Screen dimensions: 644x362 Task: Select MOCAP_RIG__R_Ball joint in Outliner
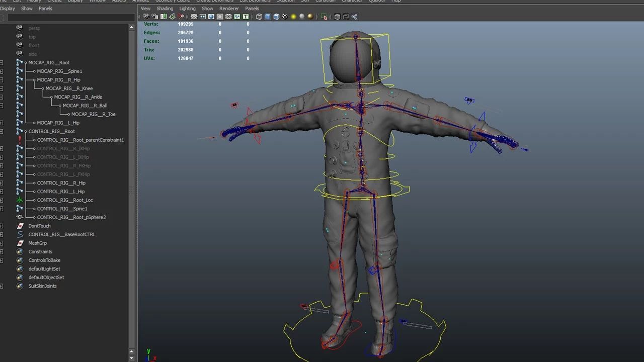tap(85, 106)
